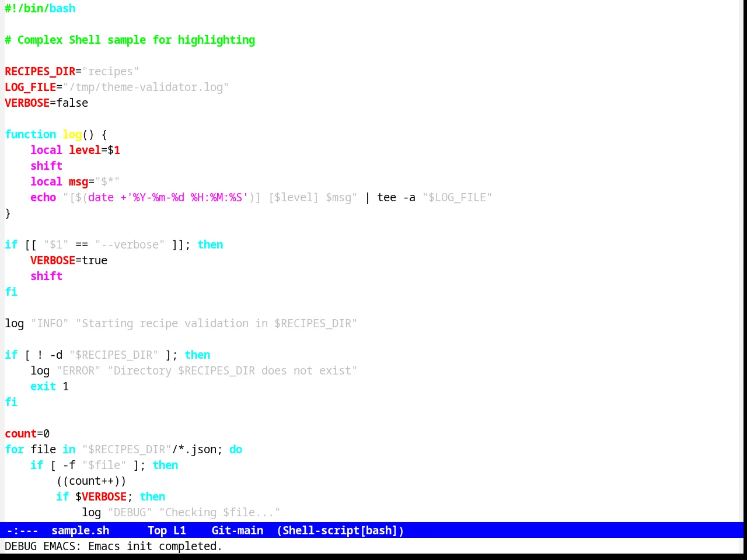
Task: Click "Starting recipe validation in $RECIPES_DIR" string
Action: click(x=217, y=323)
